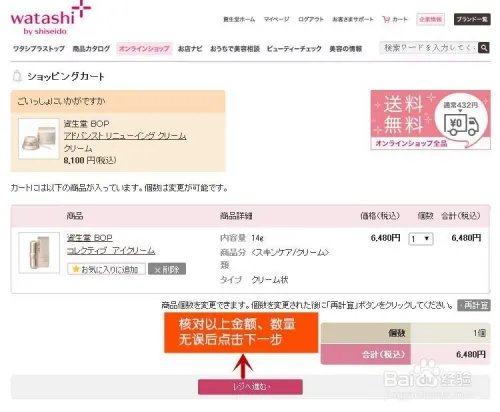The height and width of the screenshot is (412, 500).
Task: Click the 8,100 円(税込) price text
Action: 90,160
